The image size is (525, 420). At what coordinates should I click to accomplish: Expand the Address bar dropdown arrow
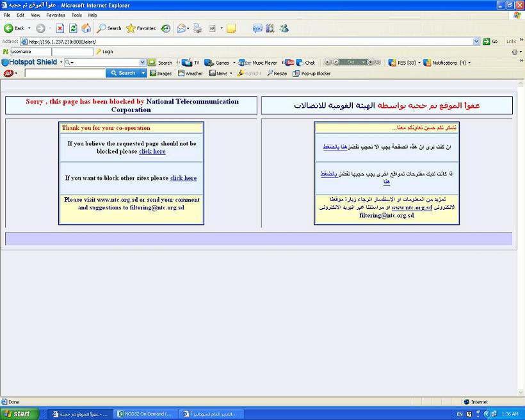tap(476, 42)
